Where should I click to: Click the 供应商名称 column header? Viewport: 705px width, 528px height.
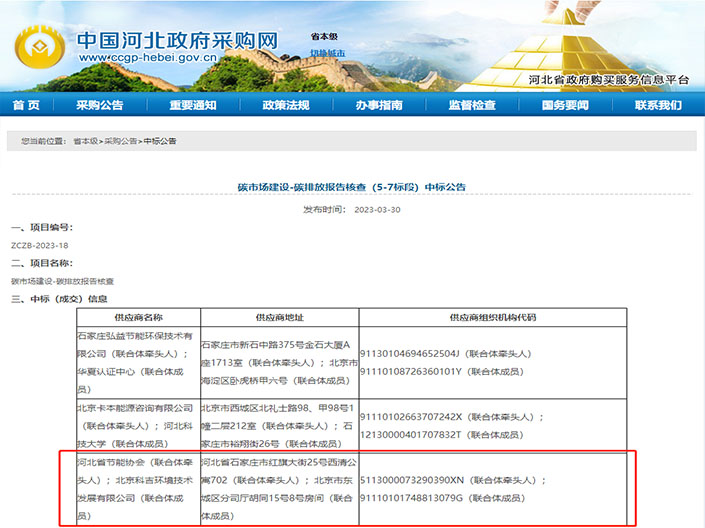coord(138,315)
